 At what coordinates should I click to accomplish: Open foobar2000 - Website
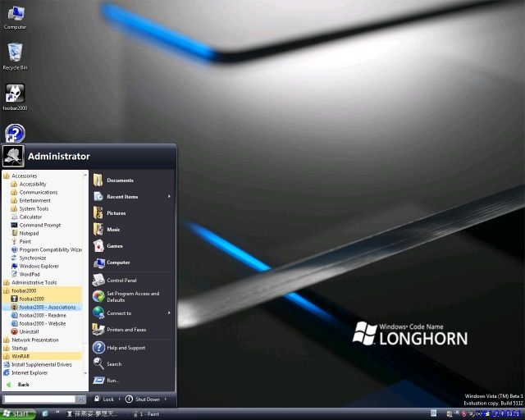pos(39,323)
